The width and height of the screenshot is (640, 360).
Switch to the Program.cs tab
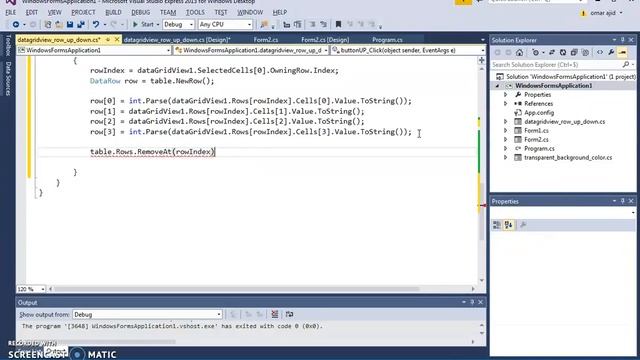click(387, 40)
